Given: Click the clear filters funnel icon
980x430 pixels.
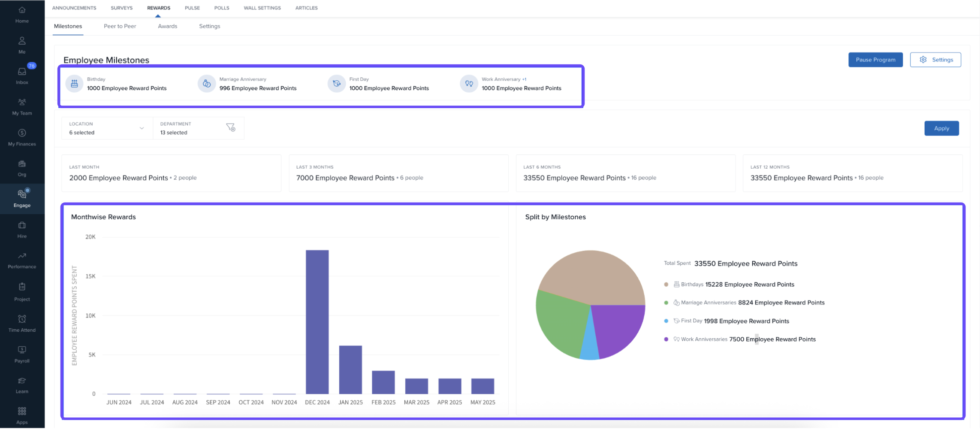Looking at the screenshot, I should (231, 127).
